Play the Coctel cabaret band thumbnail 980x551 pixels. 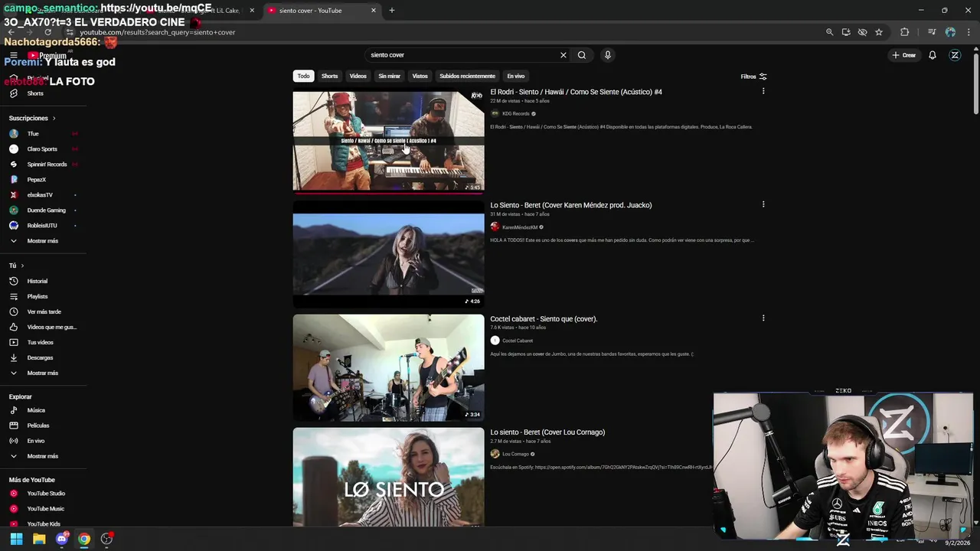pyautogui.click(x=388, y=367)
